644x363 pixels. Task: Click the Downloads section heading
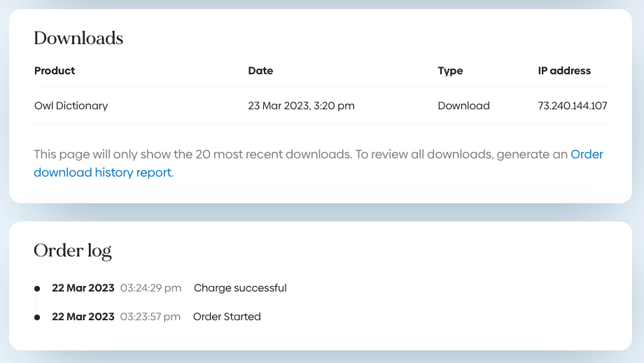[78, 39]
